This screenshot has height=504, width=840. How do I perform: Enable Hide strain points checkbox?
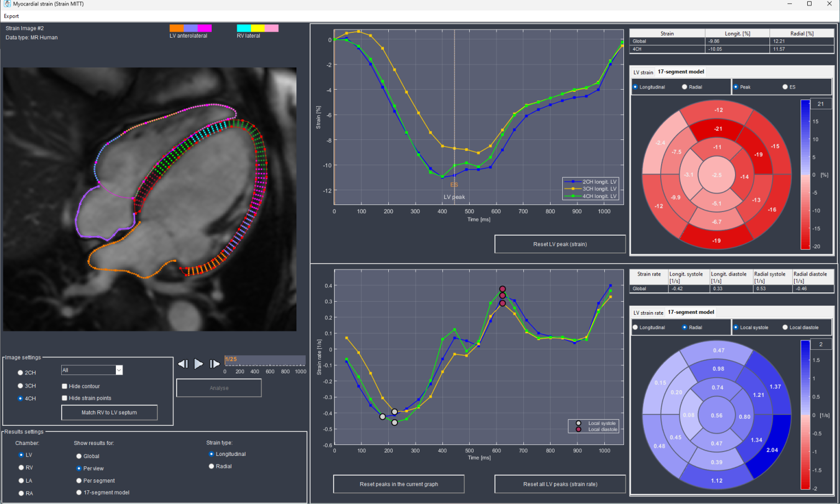point(65,398)
